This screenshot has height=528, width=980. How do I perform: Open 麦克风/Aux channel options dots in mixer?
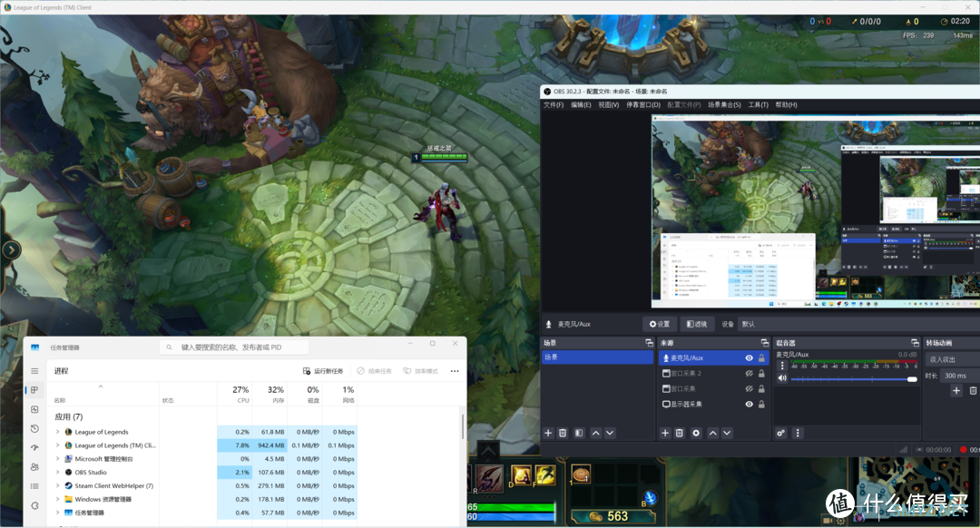click(782, 366)
